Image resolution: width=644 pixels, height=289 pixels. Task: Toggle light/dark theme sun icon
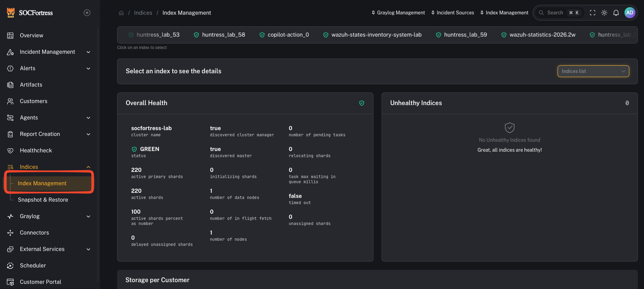pyautogui.click(x=604, y=13)
